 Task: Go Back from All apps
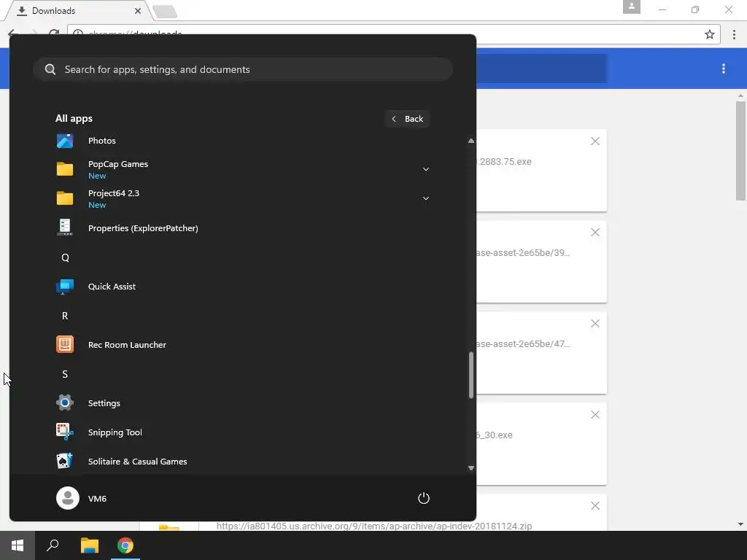pos(407,119)
